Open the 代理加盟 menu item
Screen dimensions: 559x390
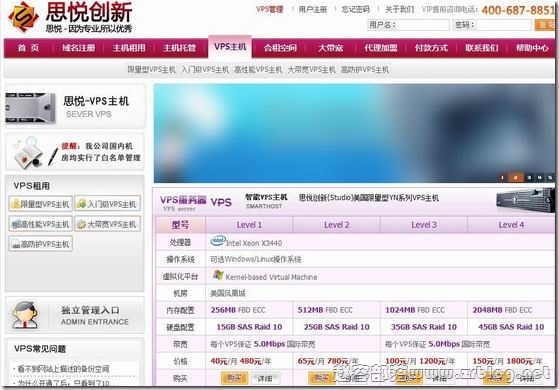tap(381, 48)
